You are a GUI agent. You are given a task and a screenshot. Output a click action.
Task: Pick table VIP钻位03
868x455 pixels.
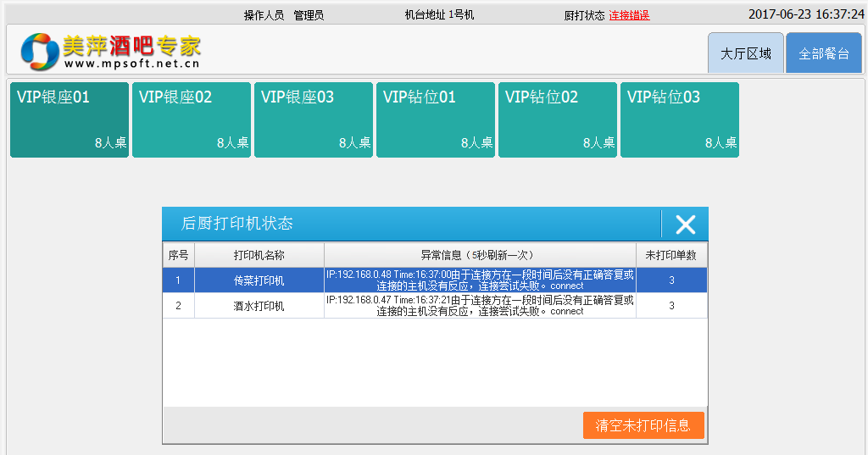(680, 119)
